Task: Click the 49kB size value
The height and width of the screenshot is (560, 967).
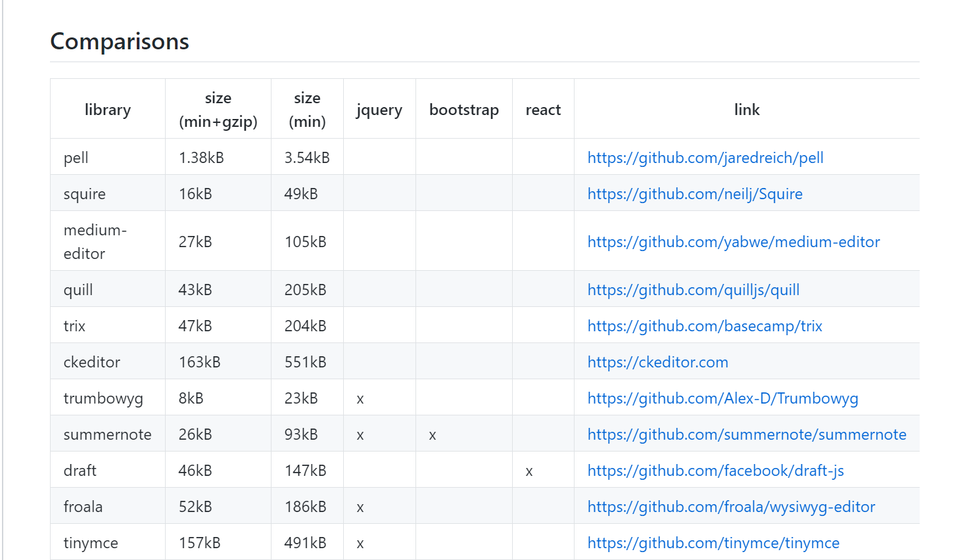Action: [301, 194]
